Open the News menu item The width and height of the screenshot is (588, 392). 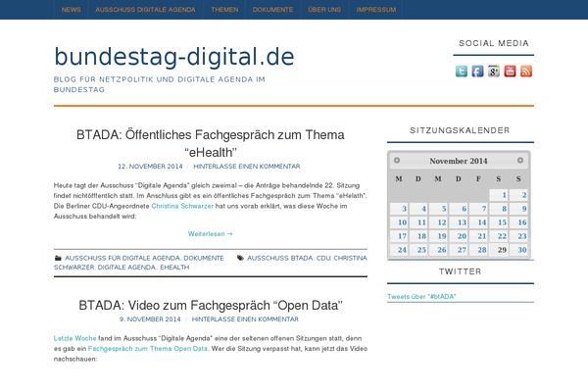pos(72,9)
